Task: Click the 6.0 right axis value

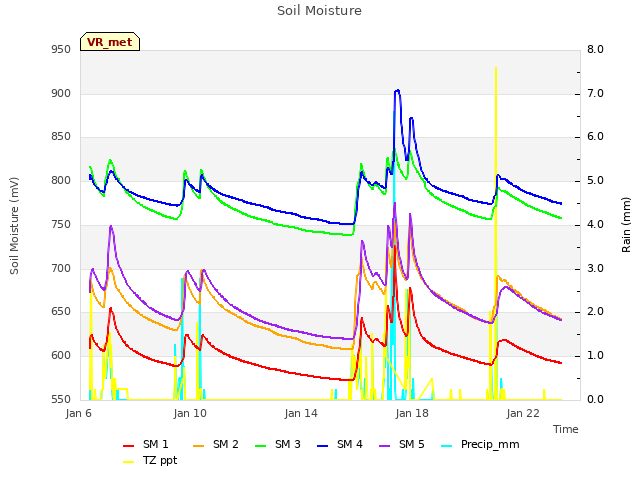Action: tap(595, 137)
